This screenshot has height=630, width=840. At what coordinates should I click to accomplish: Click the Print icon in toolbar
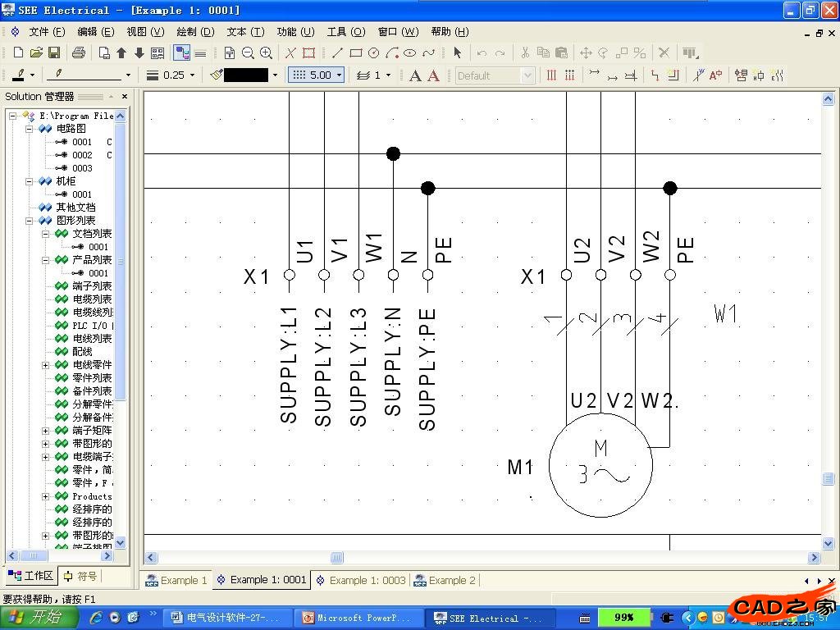pos(79,52)
